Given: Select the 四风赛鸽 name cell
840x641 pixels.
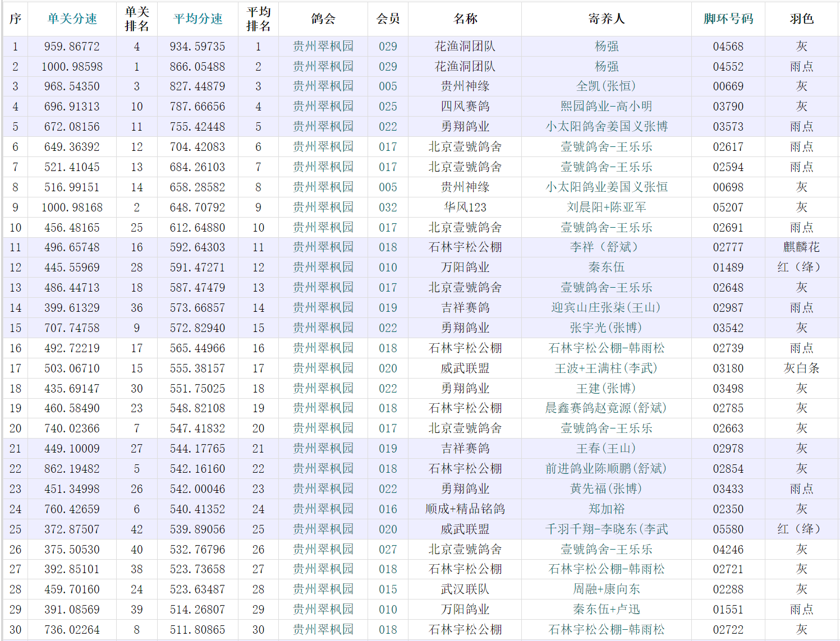Looking at the screenshot, I should coord(465,107).
